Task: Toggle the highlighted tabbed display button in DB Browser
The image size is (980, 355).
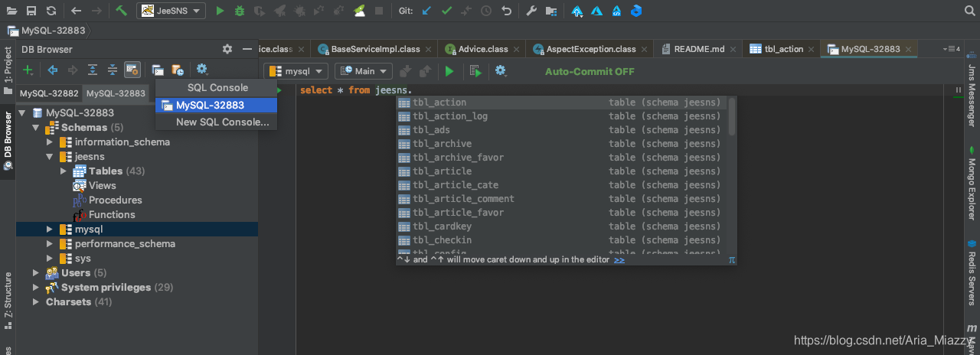Action: [x=132, y=70]
